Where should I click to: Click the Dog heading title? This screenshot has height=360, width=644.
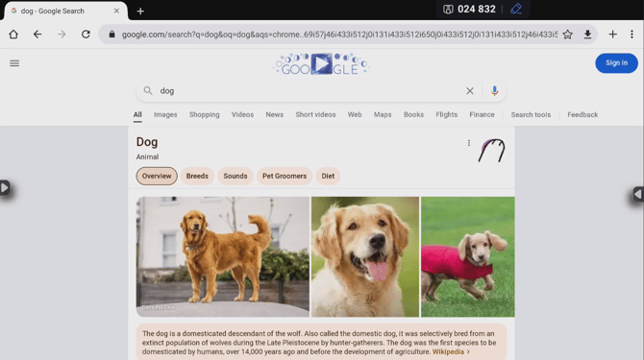147,142
